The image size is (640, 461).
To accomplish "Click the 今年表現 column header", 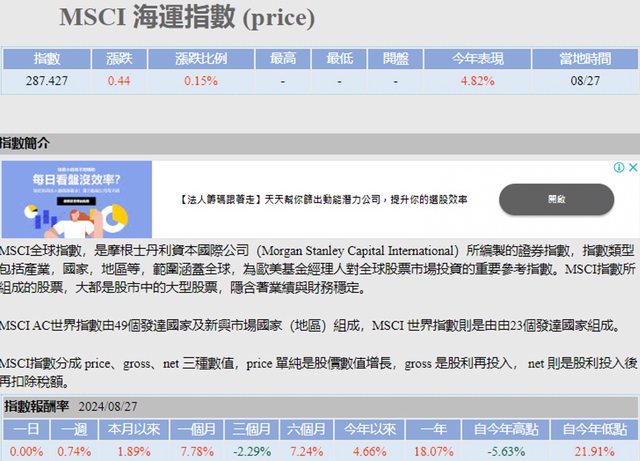I will (x=478, y=59).
